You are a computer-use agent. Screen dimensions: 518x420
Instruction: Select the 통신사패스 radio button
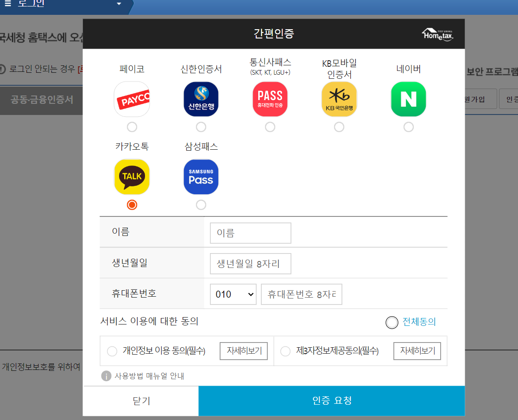tap(270, 127)
